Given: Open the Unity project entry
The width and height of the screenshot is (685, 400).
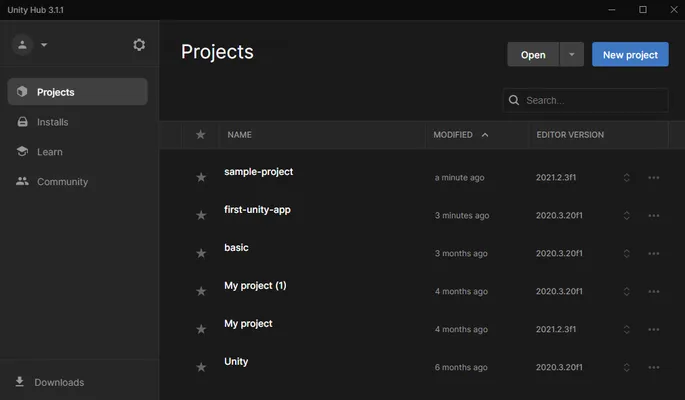Looking at the screenshot, I should 236,362.
